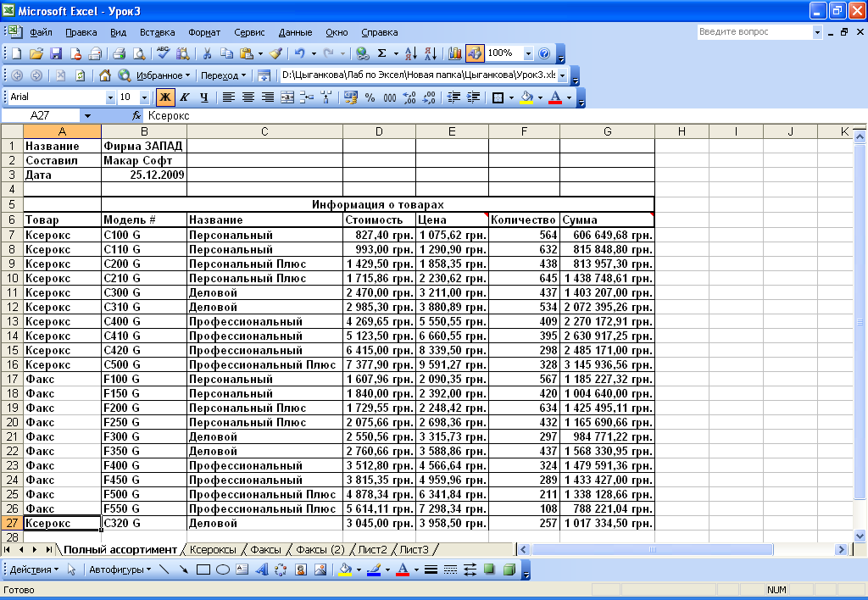Click the AutoSum sigma icon

pyautogui.click(x=382, y=53)
